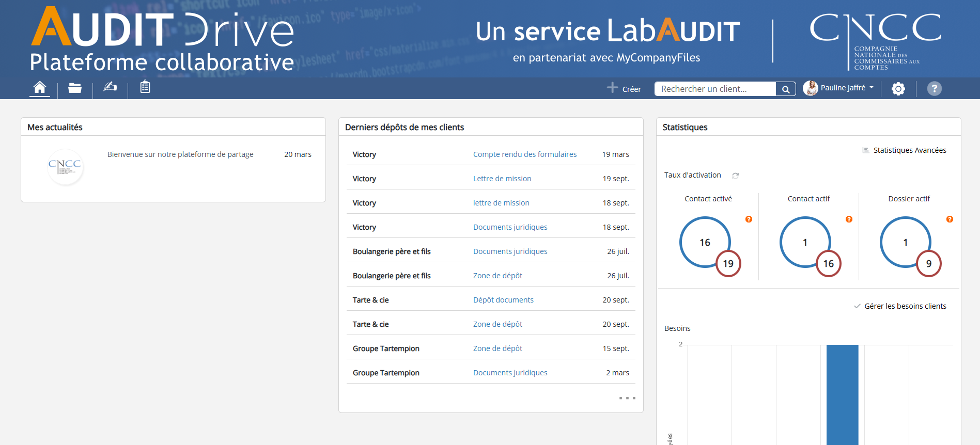Image resolution: width=980 pixels, height=445 pixels.
Task: Click the plus Créer button
Action: 624,88
